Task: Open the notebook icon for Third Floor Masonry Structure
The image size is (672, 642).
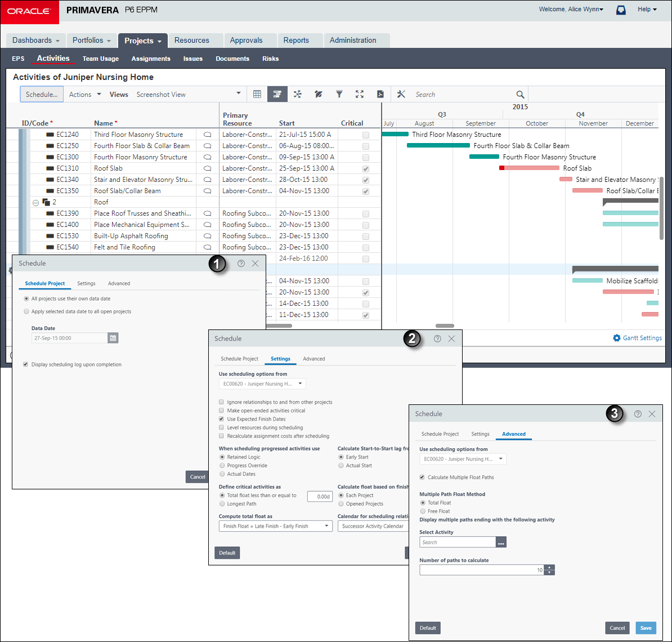Action: tap(208, 135)
